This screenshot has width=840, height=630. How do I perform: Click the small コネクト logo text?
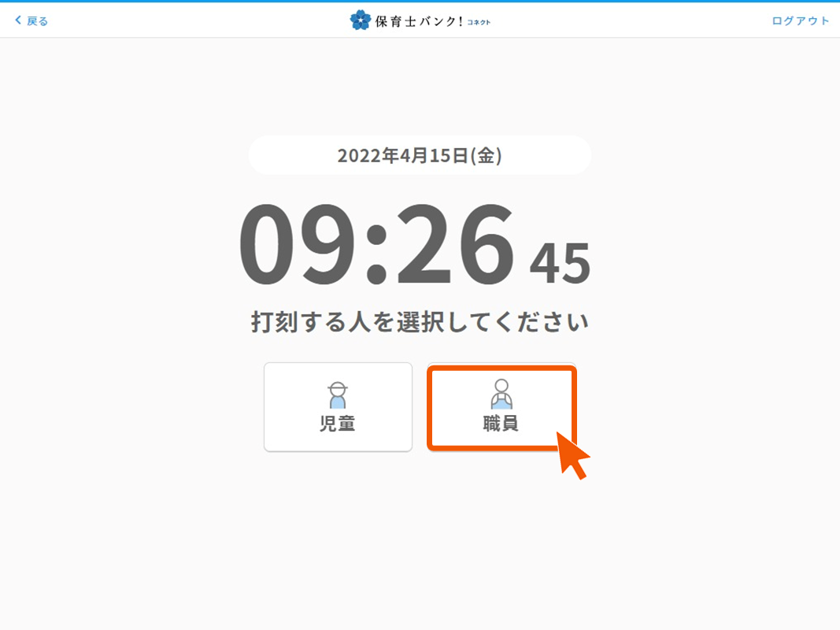[x=479, y=23]
